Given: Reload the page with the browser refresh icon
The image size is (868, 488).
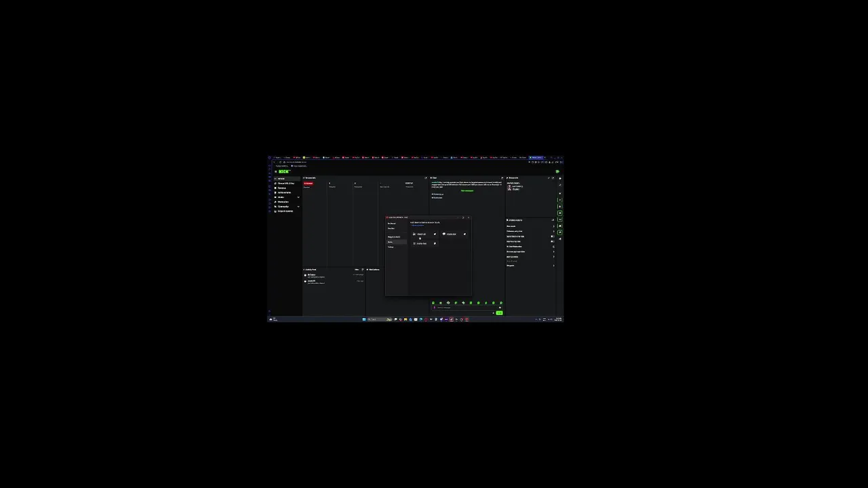Looking at the screenshot, I should click(279, 162).
